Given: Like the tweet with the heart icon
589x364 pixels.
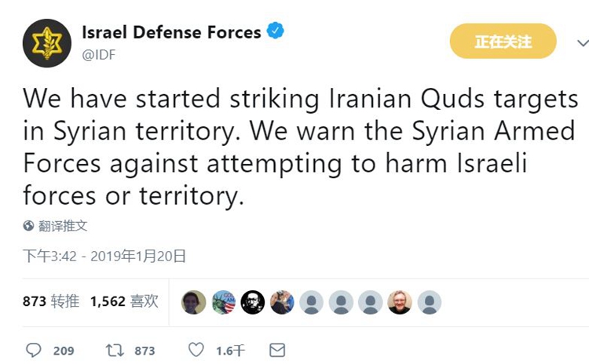Looking at the screenshot, I should 196,350.
